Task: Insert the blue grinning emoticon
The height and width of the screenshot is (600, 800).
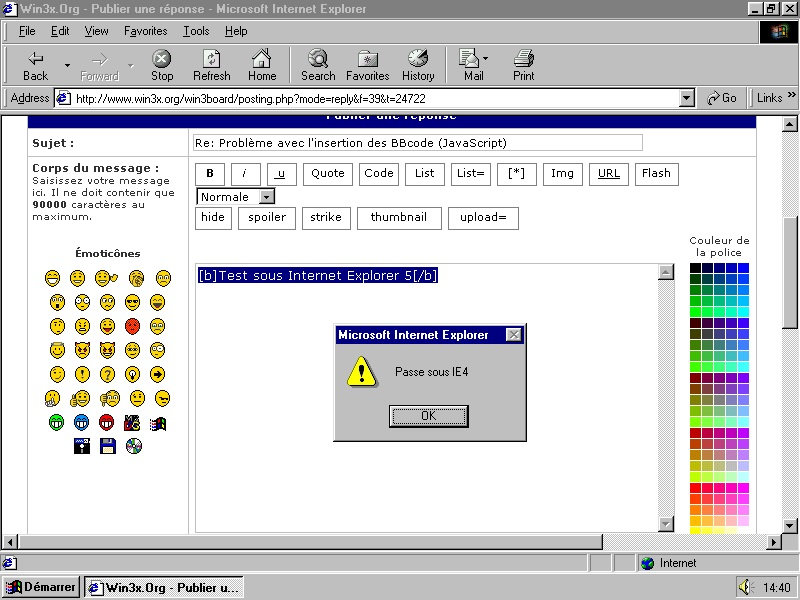Action: (x=82, y=422)
